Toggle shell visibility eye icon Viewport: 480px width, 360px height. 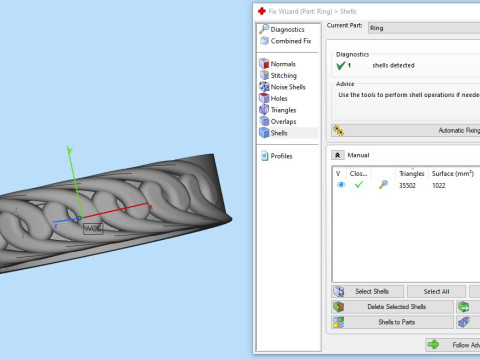coord(341,185)
